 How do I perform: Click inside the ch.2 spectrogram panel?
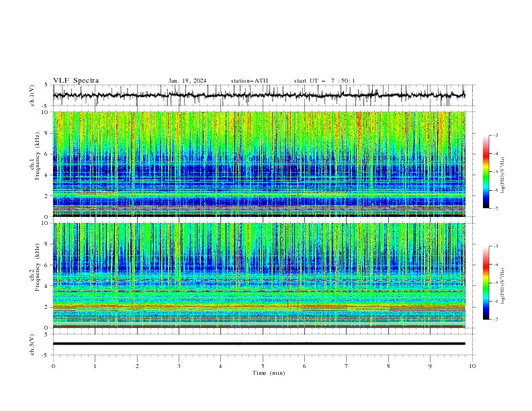259,275
